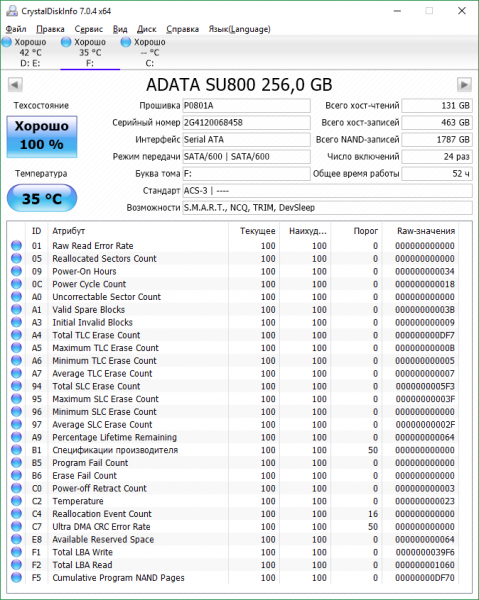Image resolution: width=479 pixels, height=600 pixels.
Task: Open the Вид menu
Action: pyautogui.click(x=120, y=29)
